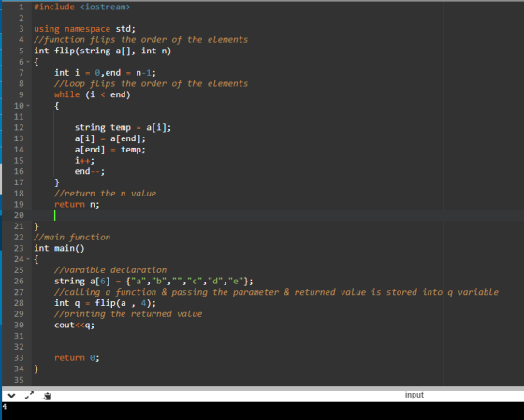Click the comment '//calling a function & passing the parameter'
524x420 pixels.
coord(167,292)
